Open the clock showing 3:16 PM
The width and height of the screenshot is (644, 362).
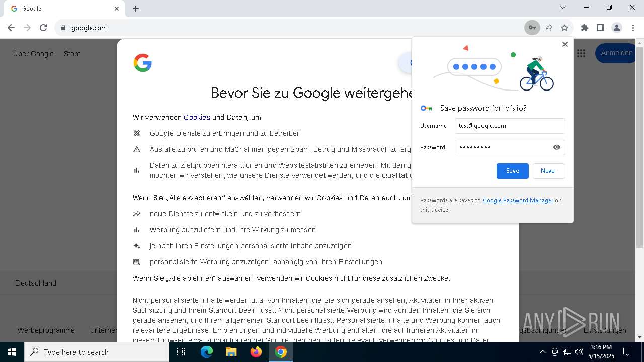(x=601, y=352)
